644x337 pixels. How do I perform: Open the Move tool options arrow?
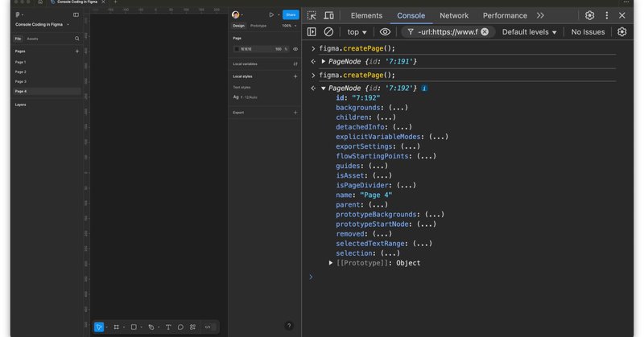106,327
